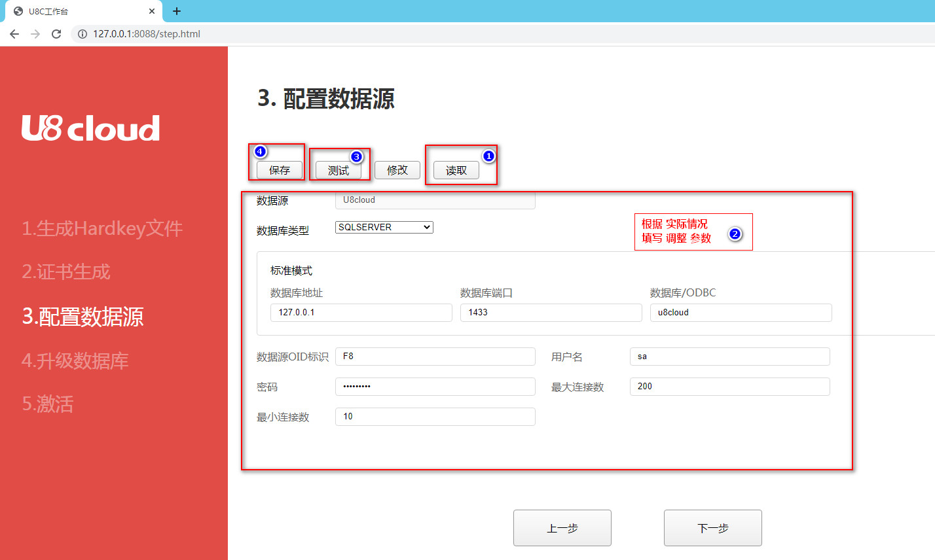
Task: Click the 上一步 button
Action: [x=562, y=528]
